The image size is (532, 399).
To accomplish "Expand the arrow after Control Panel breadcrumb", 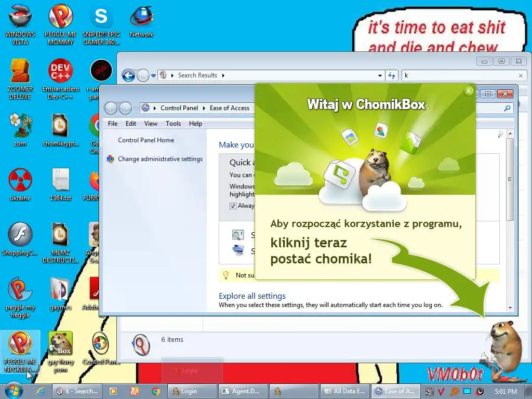I will pos(204,108).
